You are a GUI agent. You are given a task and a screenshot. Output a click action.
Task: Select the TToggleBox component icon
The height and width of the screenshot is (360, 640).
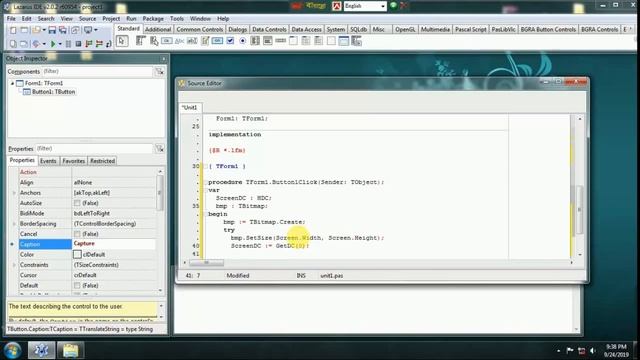point(218,41)
